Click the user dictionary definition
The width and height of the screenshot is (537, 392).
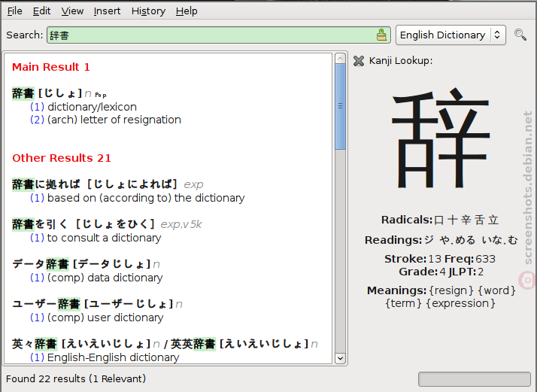[x=105, y=318]
